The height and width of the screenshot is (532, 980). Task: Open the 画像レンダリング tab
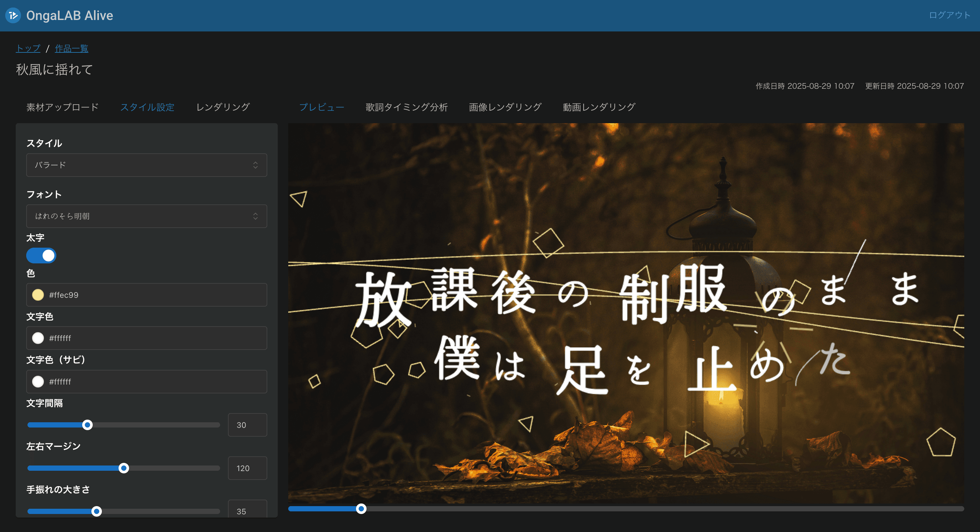pos(505,107)
